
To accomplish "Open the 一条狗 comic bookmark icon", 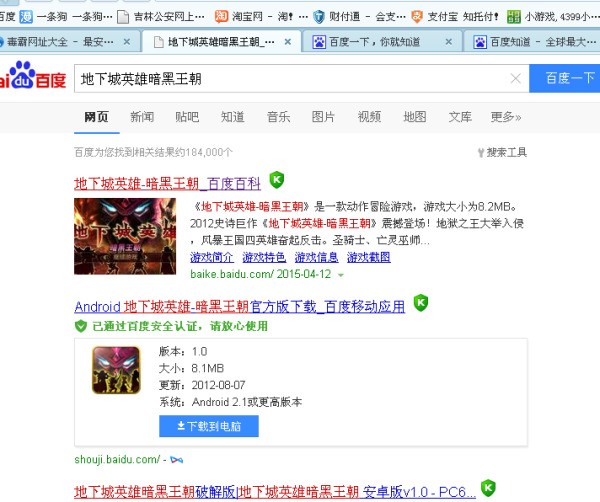I will pos(26,16).
